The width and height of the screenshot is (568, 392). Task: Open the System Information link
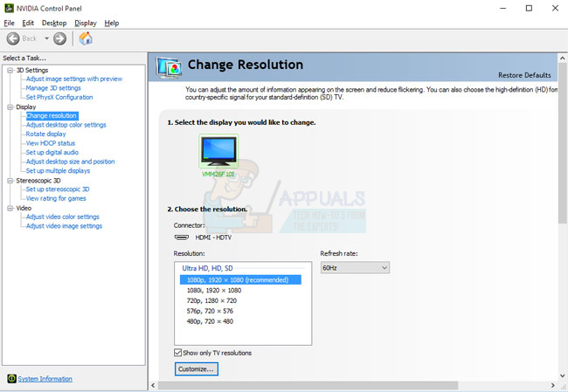(45, 379)
